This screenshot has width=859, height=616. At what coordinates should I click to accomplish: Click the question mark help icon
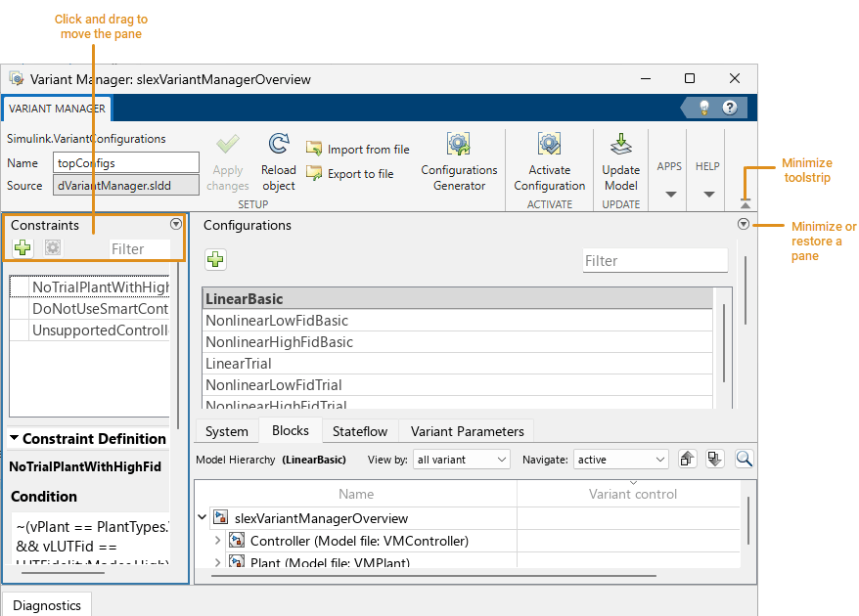[x=729, y=108]
